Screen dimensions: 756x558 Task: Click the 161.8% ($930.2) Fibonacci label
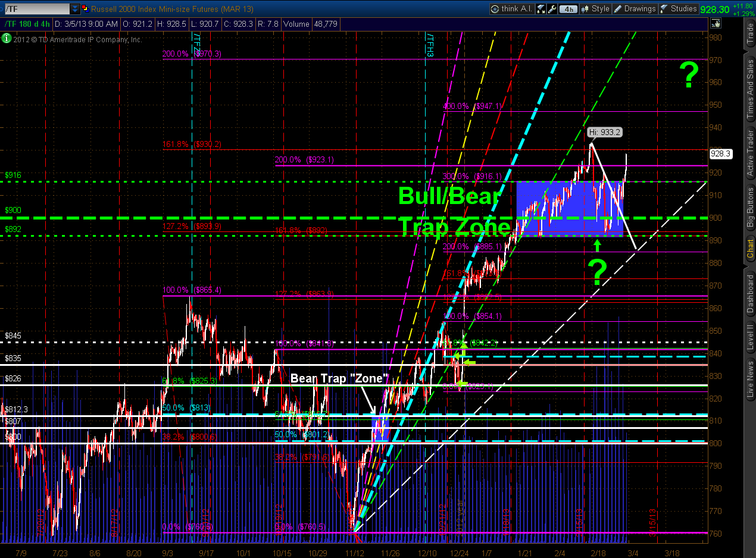192,144
